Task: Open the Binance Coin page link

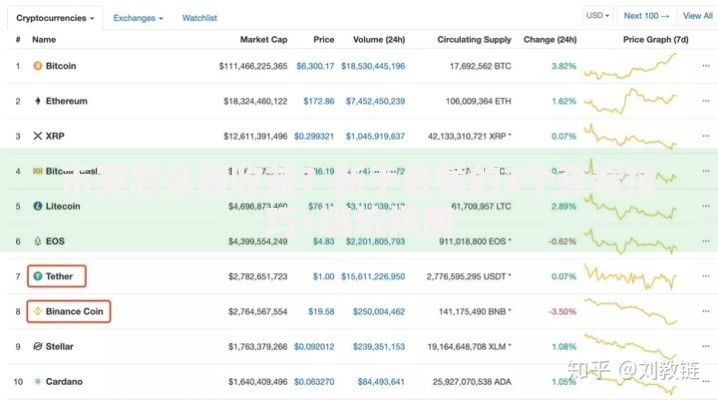Action: tap(74, 311)
